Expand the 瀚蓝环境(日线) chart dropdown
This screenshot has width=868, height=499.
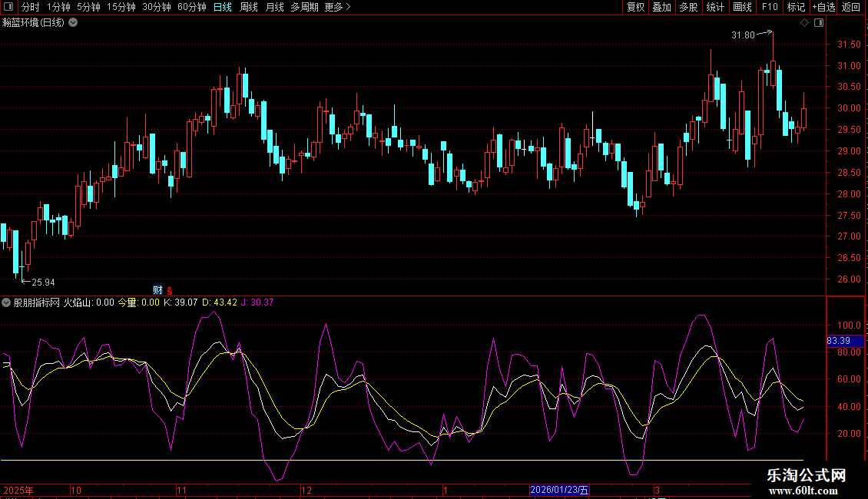point(73,22)
